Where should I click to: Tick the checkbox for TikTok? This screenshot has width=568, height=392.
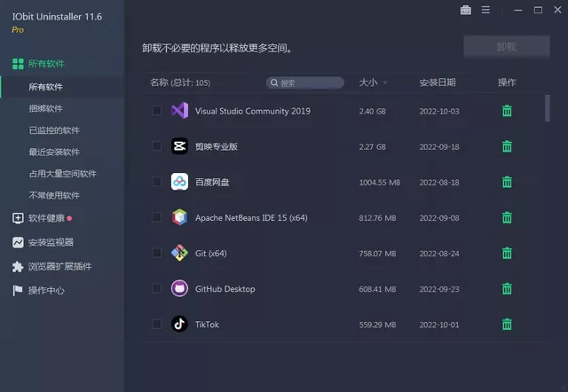[x=156, y=324]
